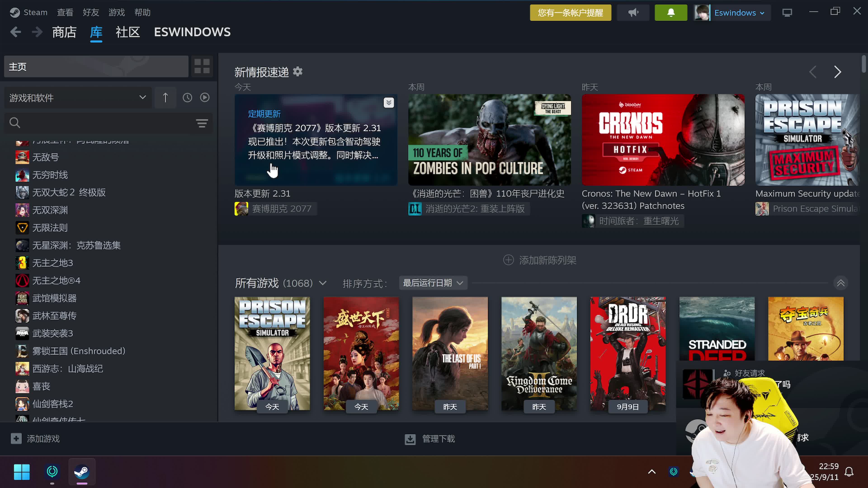Screen dimensions: 868x488
Task: Open Eswindows account dropdown
Action: [739, 13]
